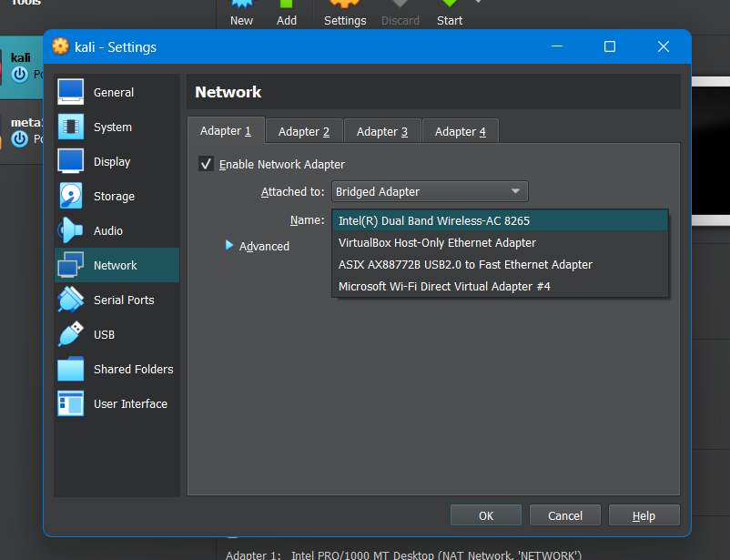The image size is (730, 560).
Task: Select the System chip icon
Action: coord(71,127)
